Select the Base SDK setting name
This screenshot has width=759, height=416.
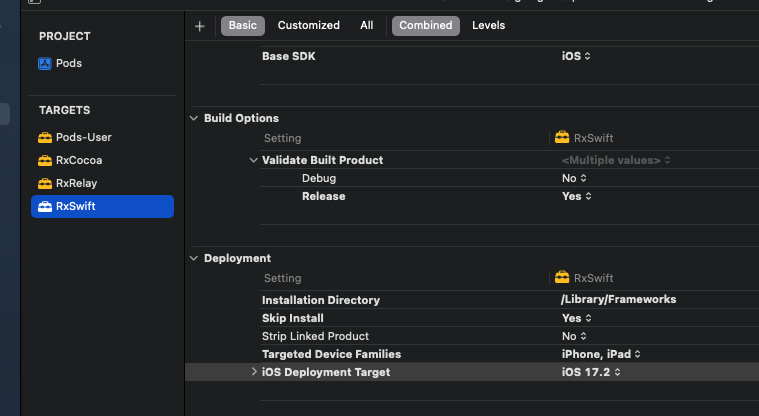pyautogui.click(x=288, y=56)
